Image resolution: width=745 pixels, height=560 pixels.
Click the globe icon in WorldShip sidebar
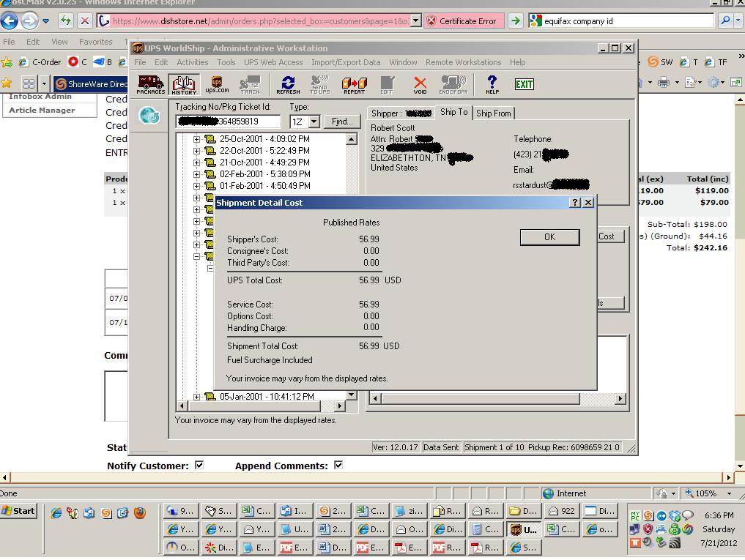[149, 116]
